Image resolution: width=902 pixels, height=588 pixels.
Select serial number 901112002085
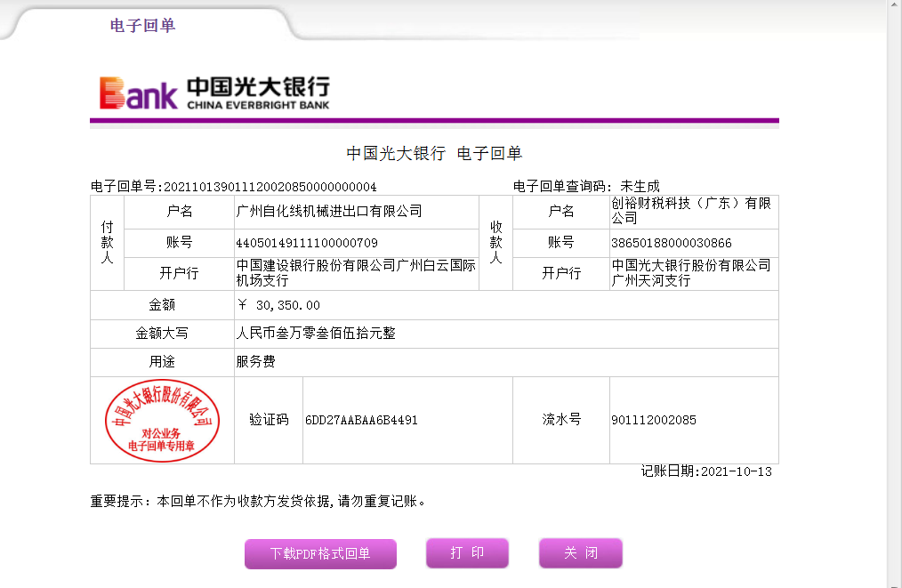click(x=654, y=420)
